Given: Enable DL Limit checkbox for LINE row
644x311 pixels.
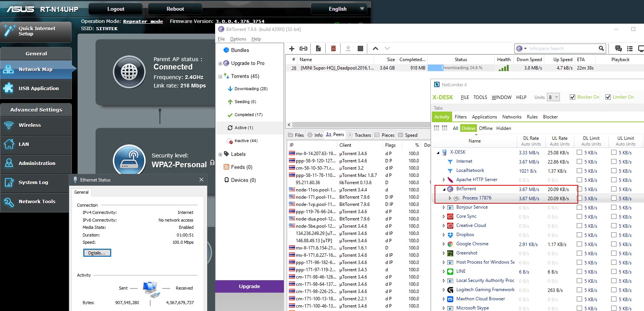Looking at the screenshot, I should pyautogui.click(x=579, y=272).
